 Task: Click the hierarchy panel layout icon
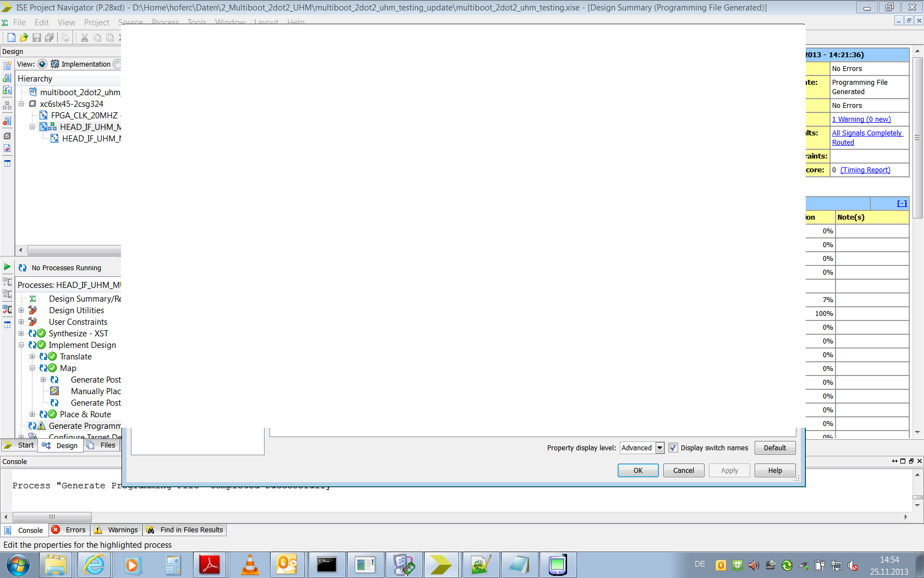7,163
